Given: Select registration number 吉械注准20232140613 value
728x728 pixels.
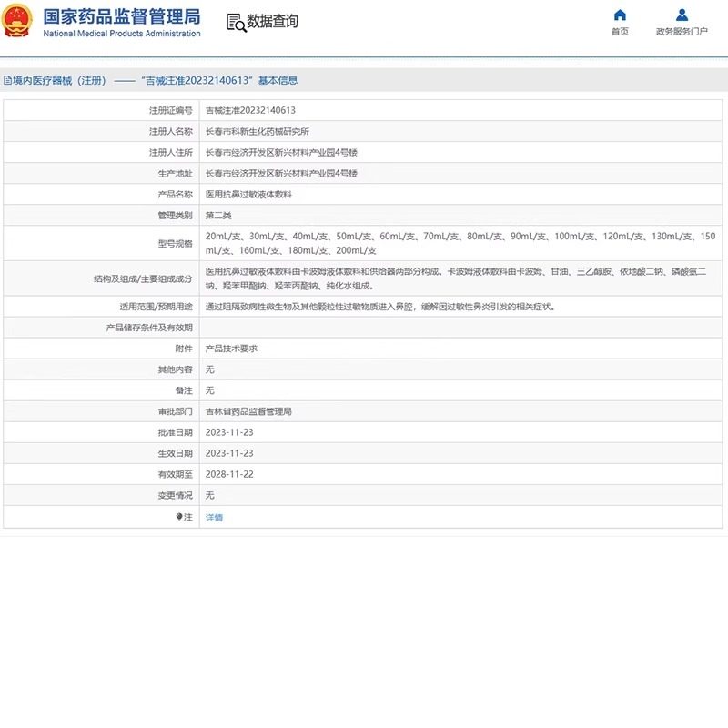Looking at the screenshot, I should pos(250,110).
